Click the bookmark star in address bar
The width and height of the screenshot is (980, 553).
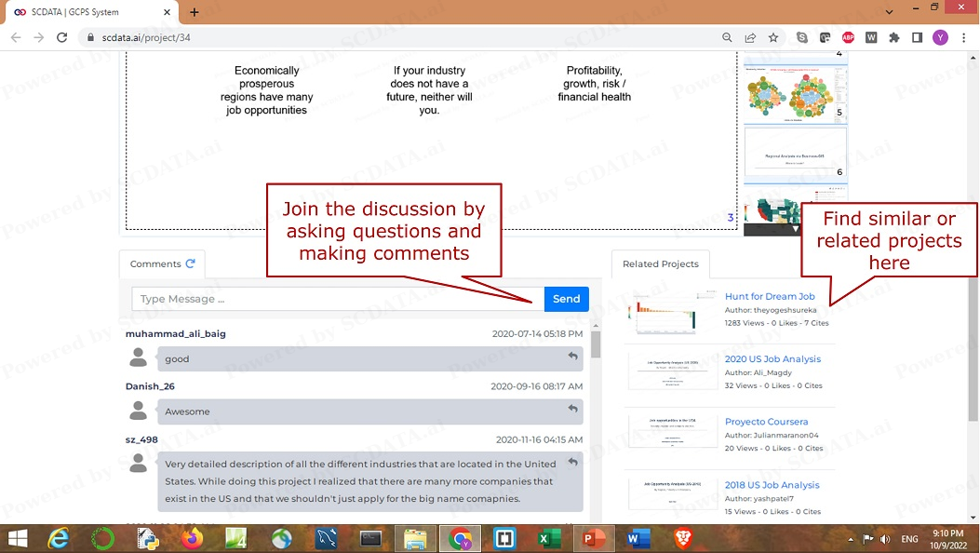point(773,37)
